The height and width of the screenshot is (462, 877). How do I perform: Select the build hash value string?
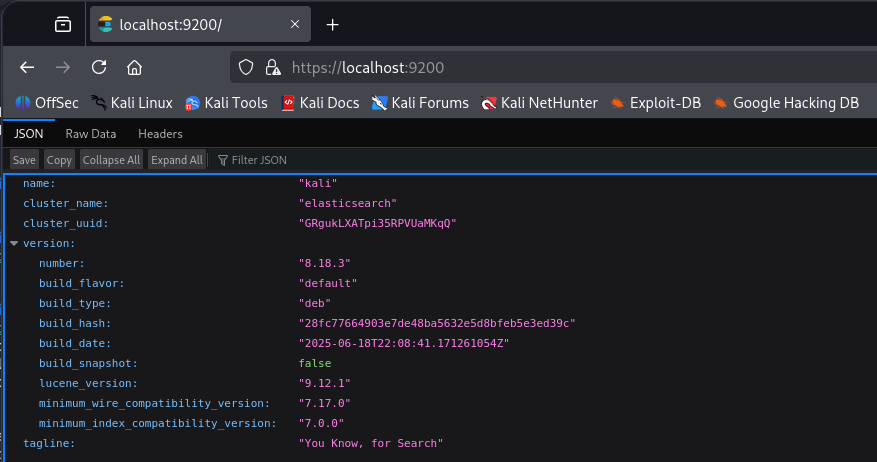[437, 323]
